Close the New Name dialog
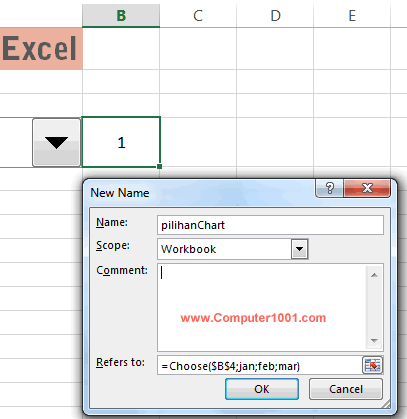Viewport: 407px width, 419px height. (367, 188)
